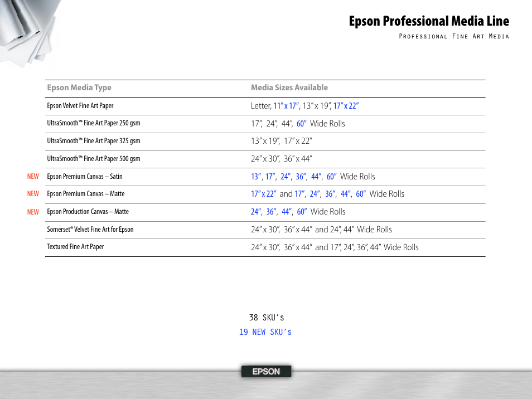This screenshot has width=532, height=399.
Task: Select the Epson Professional Media Line title
Action: 429,21
